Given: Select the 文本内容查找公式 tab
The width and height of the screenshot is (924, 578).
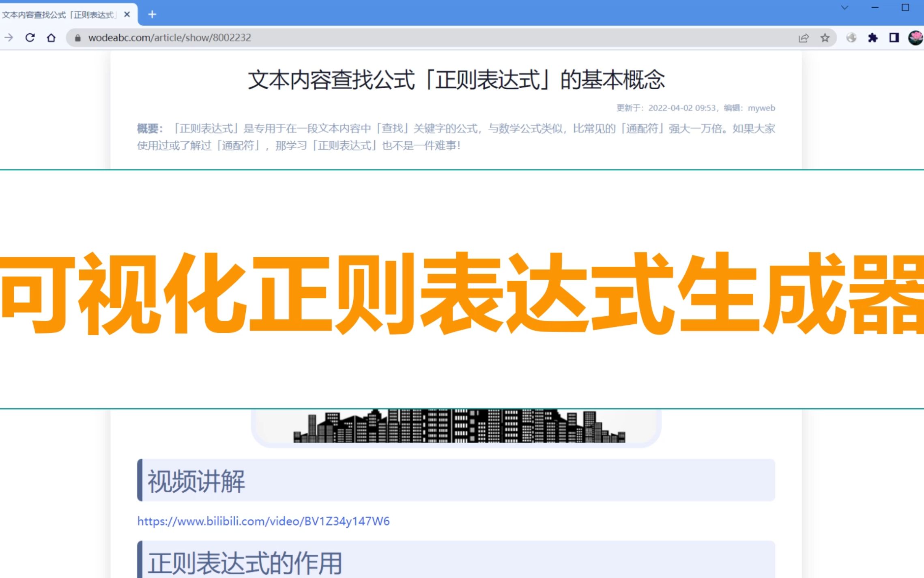Looking at the screenshot, I should [59, 15].
